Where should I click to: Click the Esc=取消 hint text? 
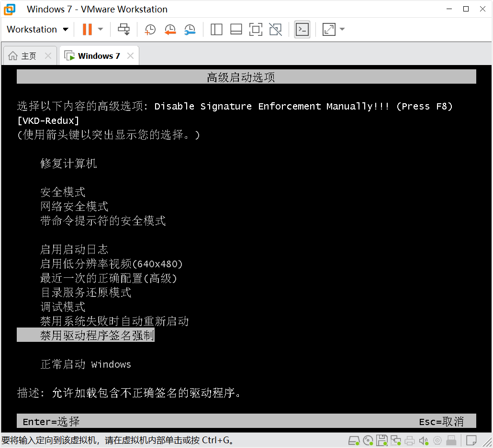(441, 422)
